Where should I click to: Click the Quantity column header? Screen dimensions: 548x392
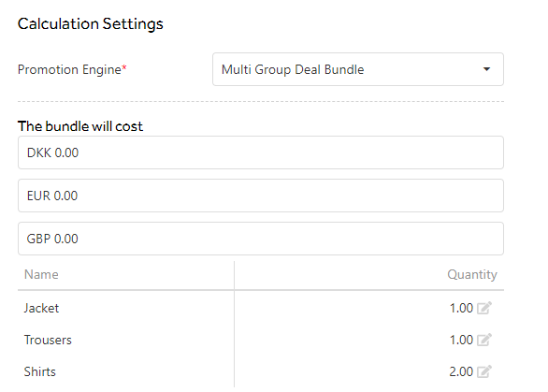pos(472,274)
